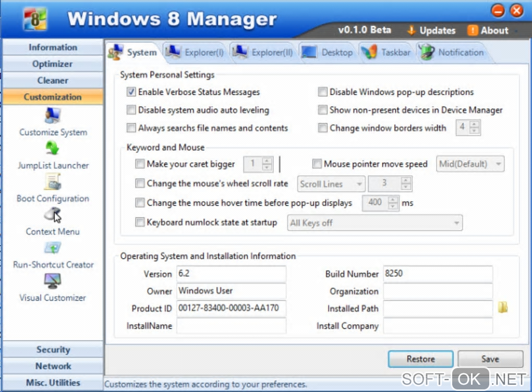The image size is (532, 392).
Task: Click the scroll lines count spinner
Action: click(x=390, y=184)
